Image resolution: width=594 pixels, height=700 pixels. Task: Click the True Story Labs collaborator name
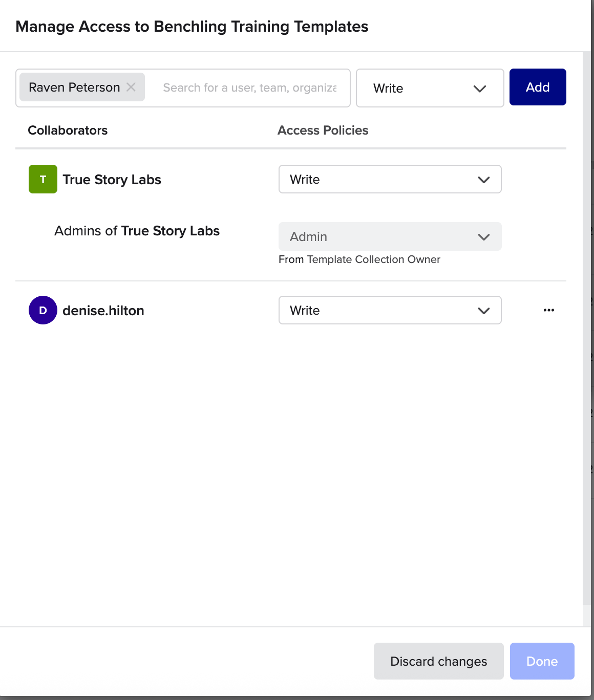[x=112, y=180]
